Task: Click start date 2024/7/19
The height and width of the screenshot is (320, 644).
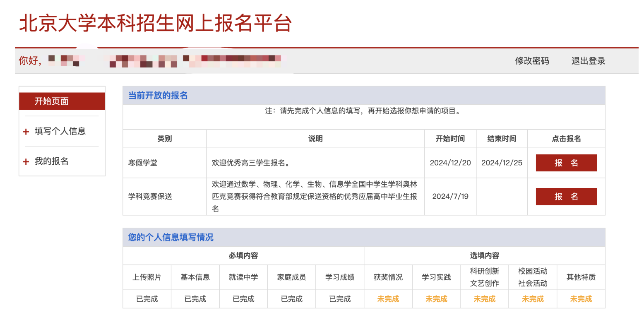Action: pos(450,196)
